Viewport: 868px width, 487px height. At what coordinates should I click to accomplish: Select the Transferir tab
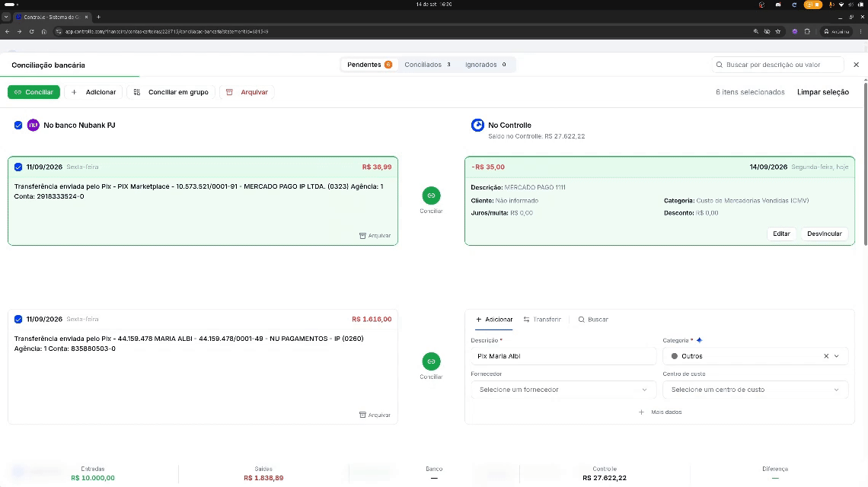pos(542,320)
